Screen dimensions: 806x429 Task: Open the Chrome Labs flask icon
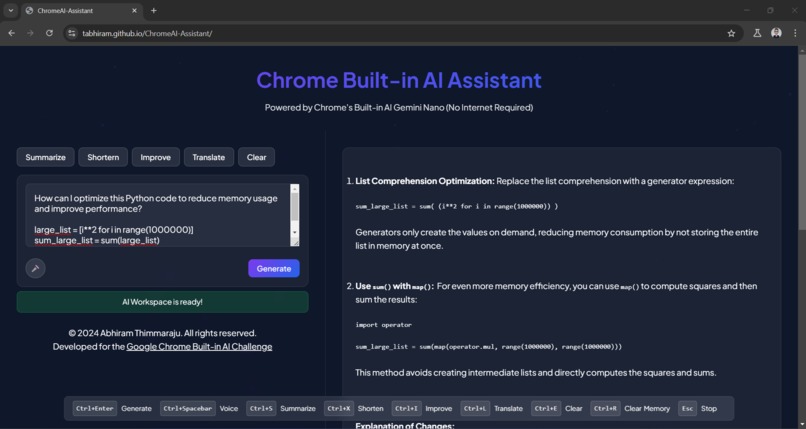tap(757, 33)
